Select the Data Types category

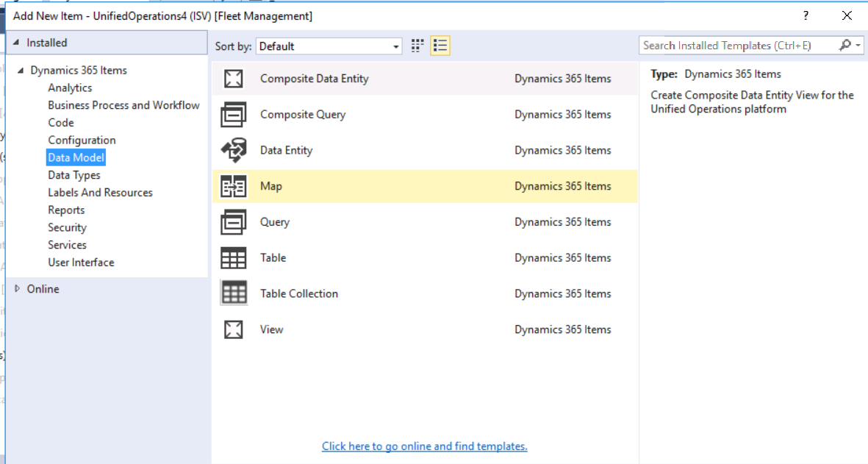coord(74,175)
